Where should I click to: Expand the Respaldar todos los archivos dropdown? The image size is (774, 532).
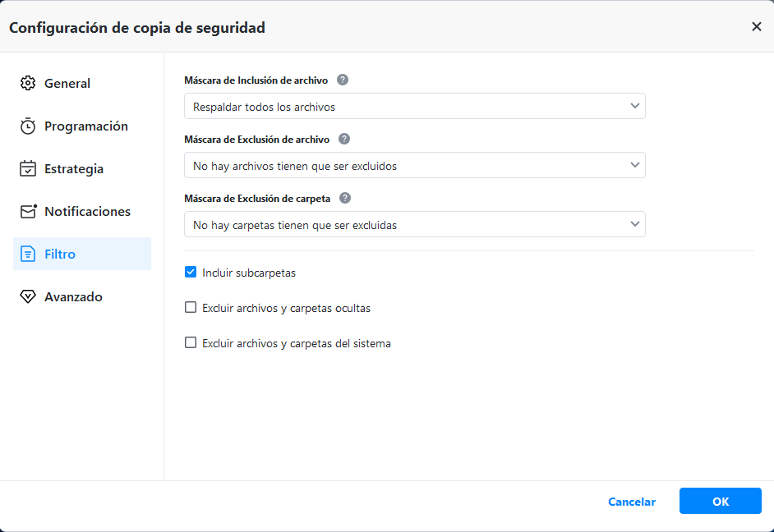click(414, 106)
